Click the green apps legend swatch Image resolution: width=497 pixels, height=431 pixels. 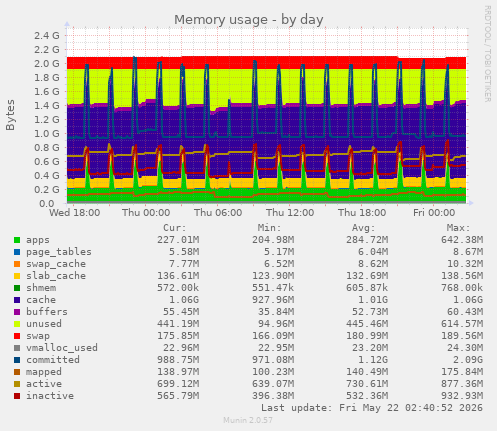click(17, 240)
